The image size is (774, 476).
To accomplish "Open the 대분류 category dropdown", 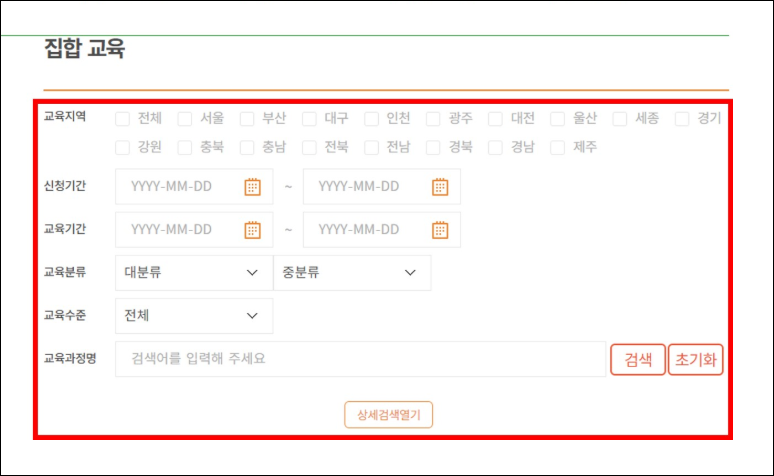I will click(194, 273).
